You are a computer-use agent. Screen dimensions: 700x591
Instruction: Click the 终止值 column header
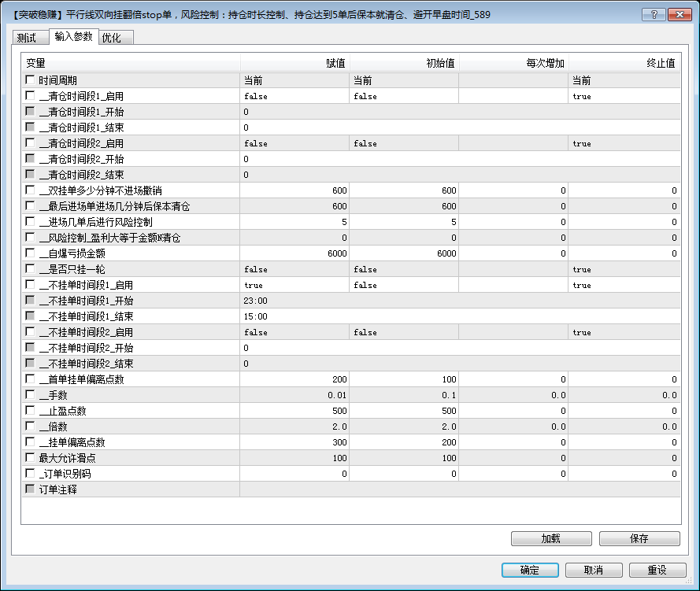(x=624, y=63)
